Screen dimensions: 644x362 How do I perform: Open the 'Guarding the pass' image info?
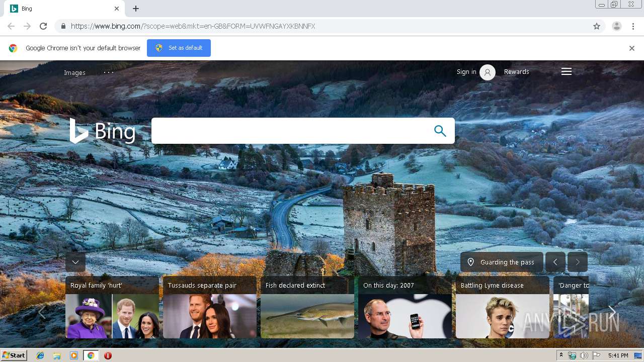tap(502, 262)
